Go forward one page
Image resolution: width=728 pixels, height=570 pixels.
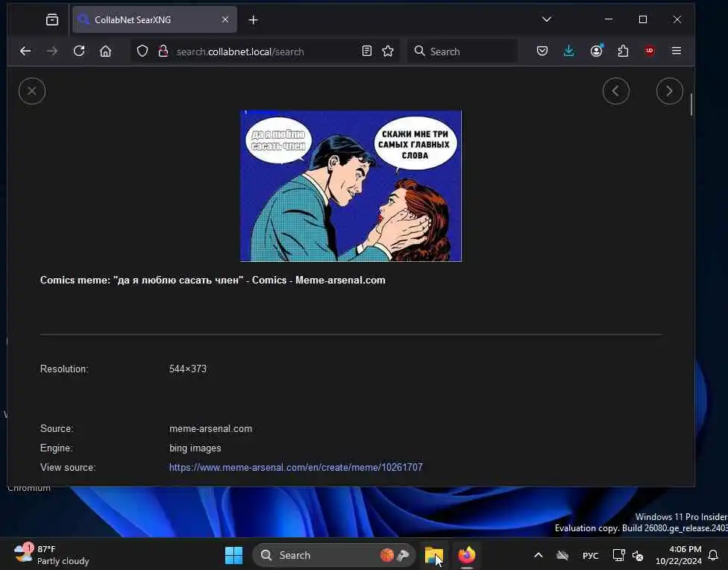coord(52,51)
